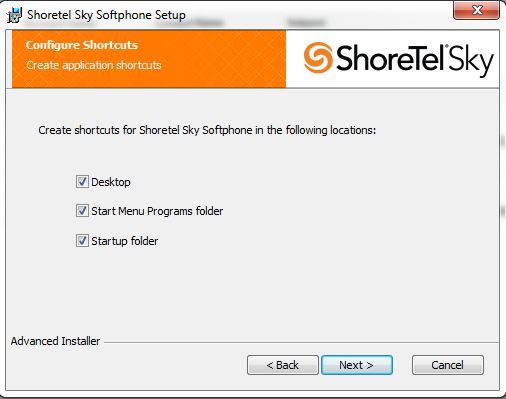This screenshot has height=399, width=506.
Task: Click the Desktop label text
Action: click(x=111, y=182)
